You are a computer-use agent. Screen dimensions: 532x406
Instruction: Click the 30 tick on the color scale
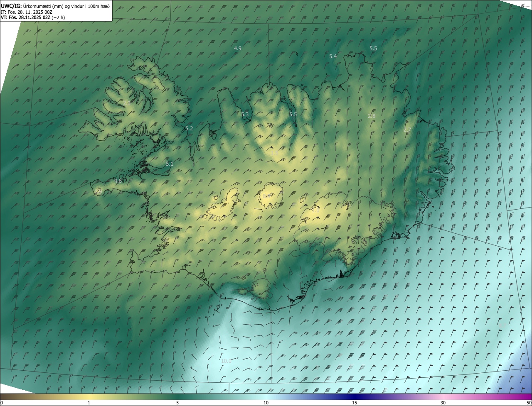pos(443,403)
